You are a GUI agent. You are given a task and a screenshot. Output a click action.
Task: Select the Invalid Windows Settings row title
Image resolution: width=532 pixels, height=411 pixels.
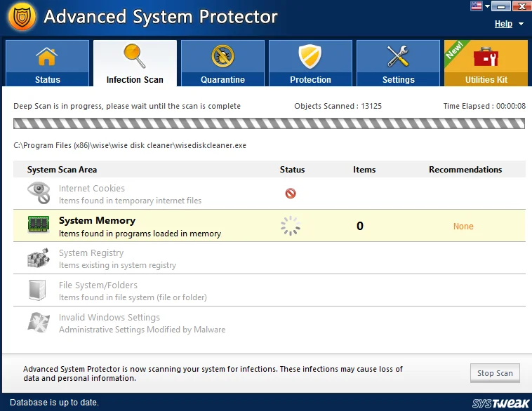109,318
